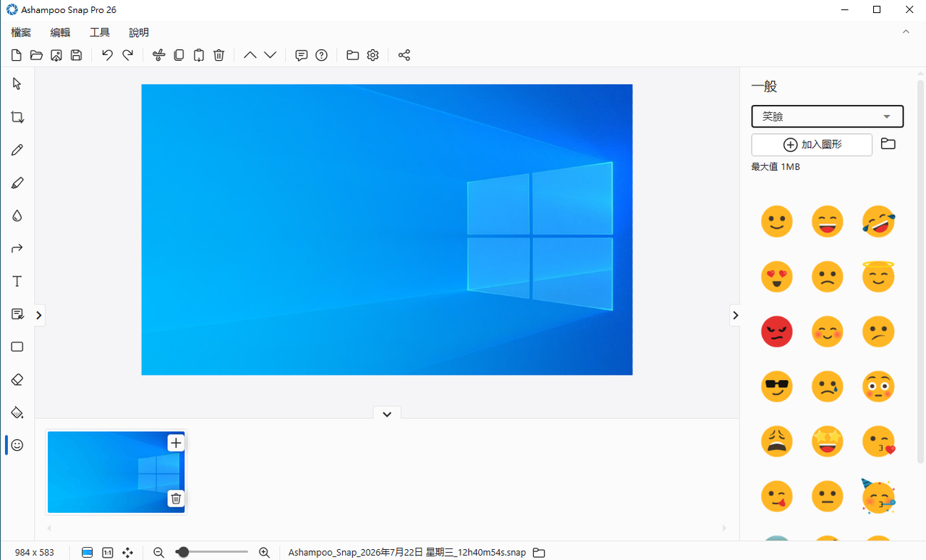Select the Blur droplet tool
The image size is (926, 560).
pyautogui.click(x=17, y=216)
